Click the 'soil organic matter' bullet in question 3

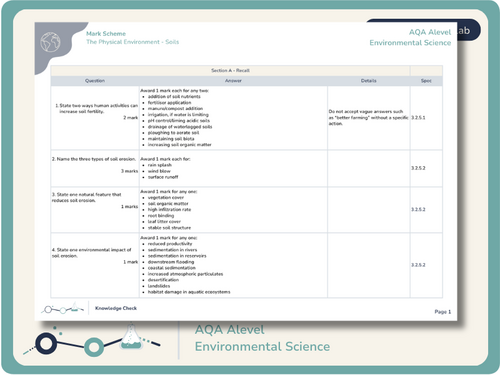168,204
